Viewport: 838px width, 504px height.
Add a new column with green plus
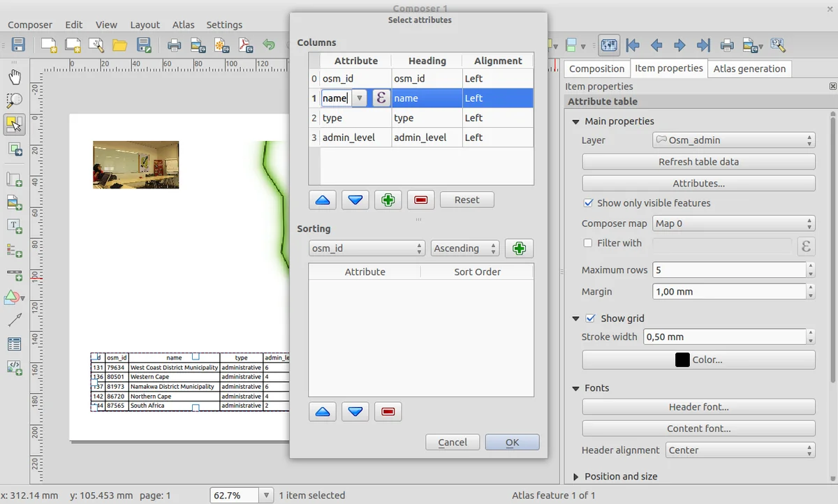388,200
